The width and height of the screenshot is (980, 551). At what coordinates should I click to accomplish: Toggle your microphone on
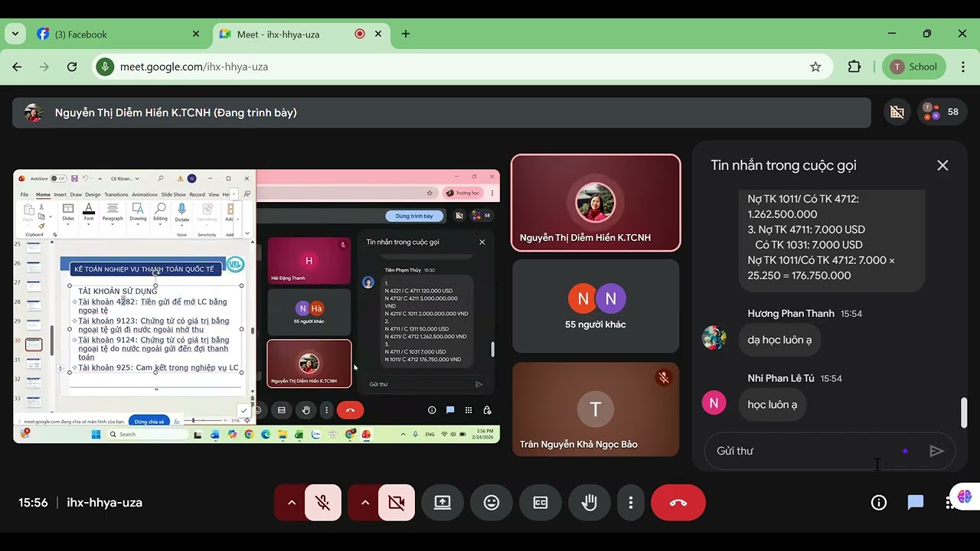tap(323, 503)
